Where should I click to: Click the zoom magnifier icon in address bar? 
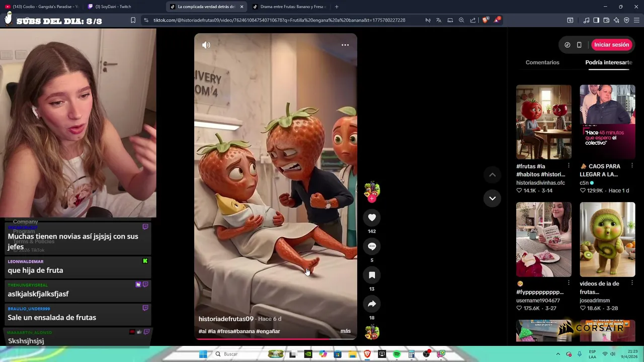point(461,20)
